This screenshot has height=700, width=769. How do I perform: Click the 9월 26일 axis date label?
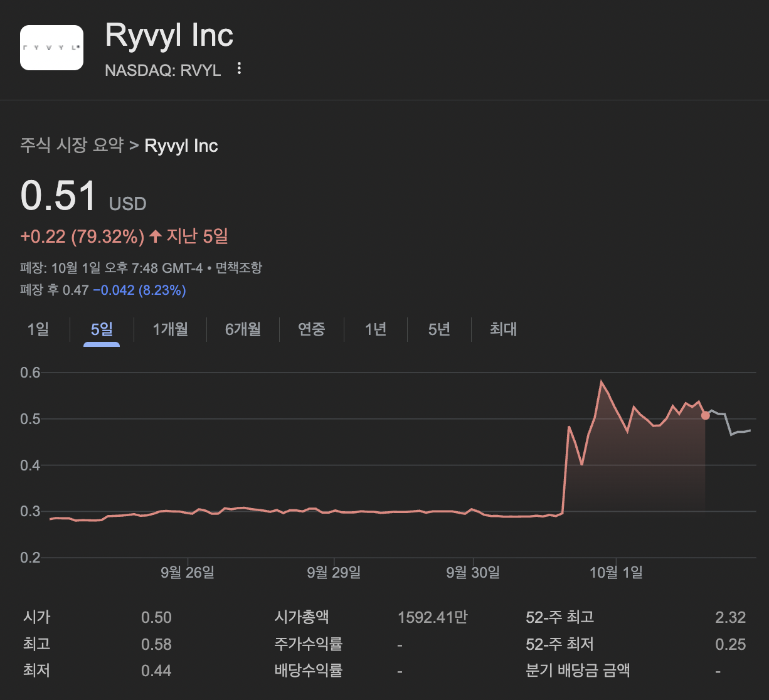point(188,572)
